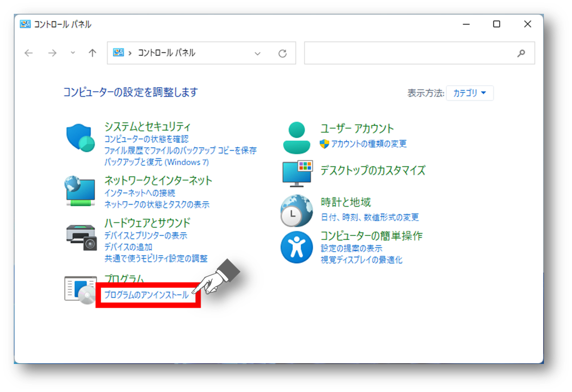Open ハードウェアとサウンド category

147,223
